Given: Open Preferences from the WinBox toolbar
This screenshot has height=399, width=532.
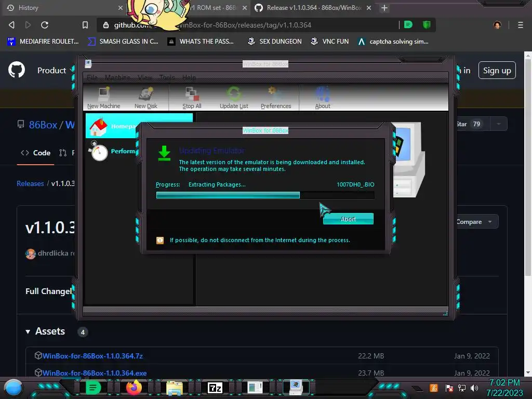Looking at the screenshot, I should tap(276, 98).
